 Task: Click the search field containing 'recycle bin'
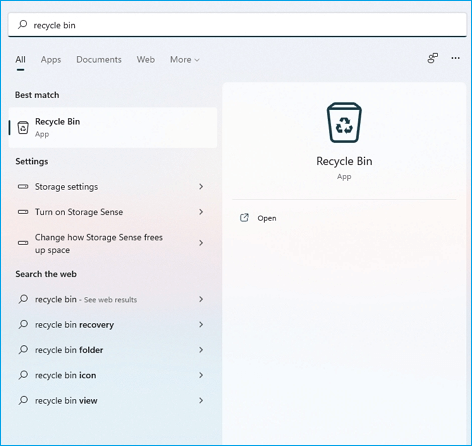(237, 25)
